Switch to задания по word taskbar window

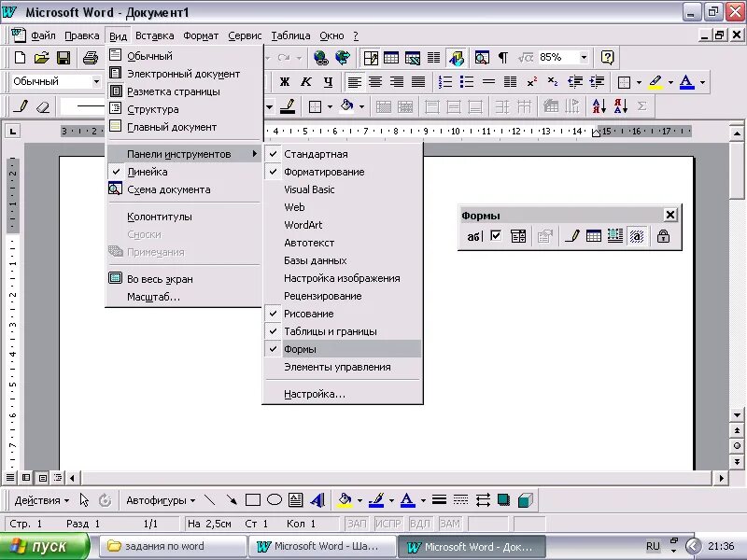point(174,546)
